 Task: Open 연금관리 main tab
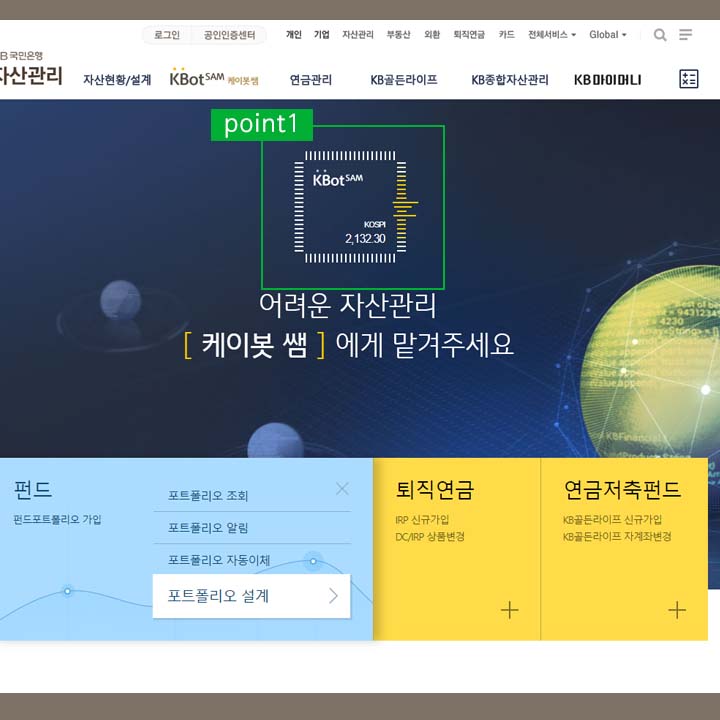pyautogui.click(x=311, y=80)
